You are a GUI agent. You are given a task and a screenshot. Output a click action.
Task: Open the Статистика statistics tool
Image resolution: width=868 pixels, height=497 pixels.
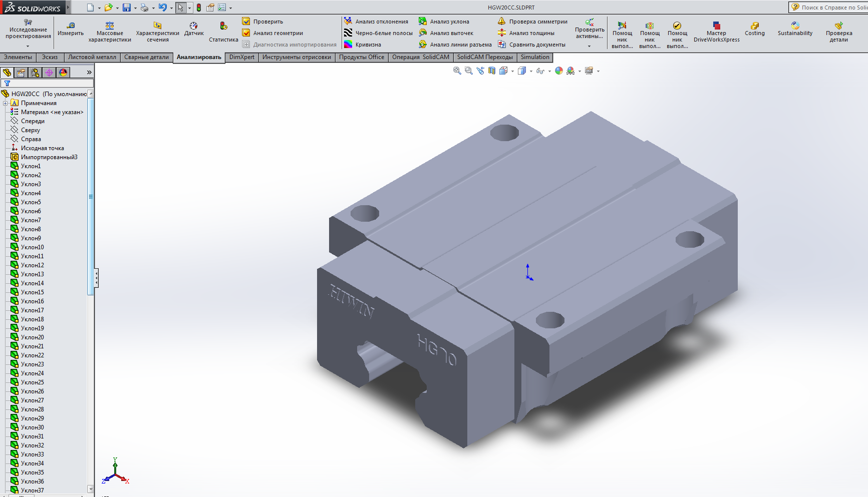click(223, 32)
